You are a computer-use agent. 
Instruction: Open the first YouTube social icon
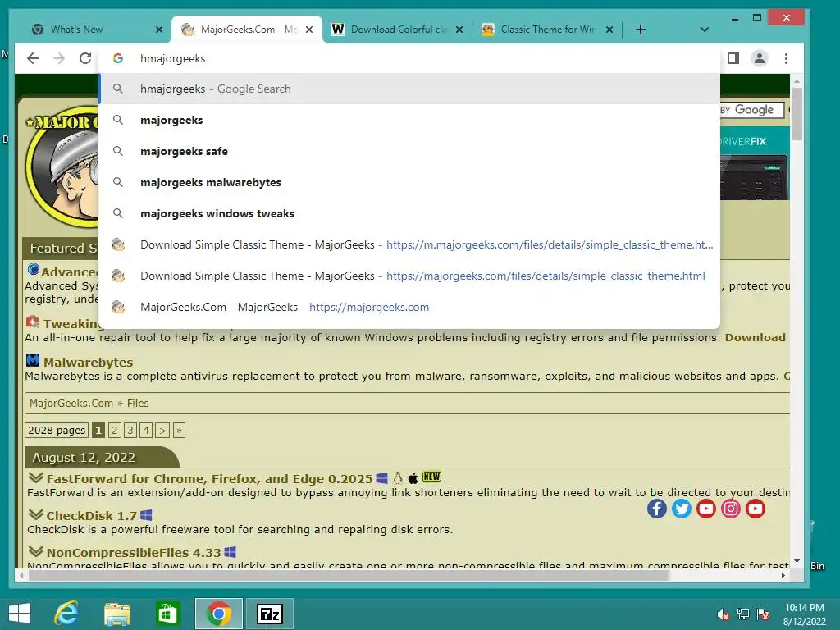point(706,509)
